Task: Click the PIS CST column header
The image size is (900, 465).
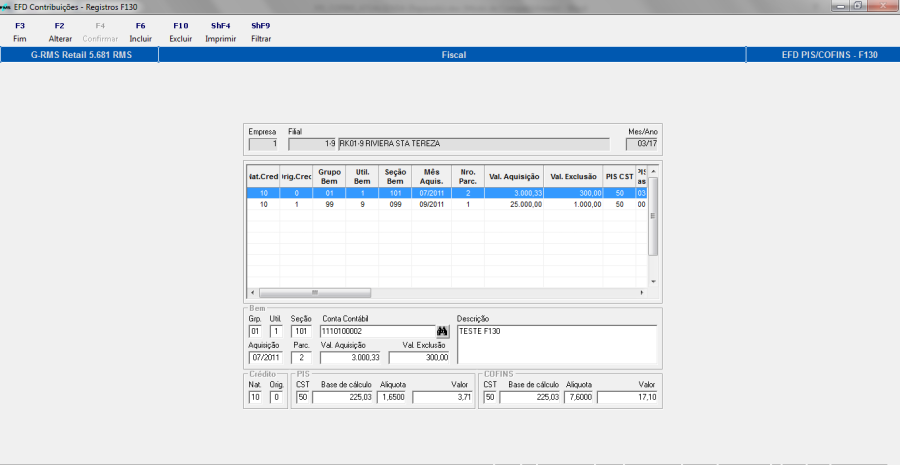Action: click(619, 177)
